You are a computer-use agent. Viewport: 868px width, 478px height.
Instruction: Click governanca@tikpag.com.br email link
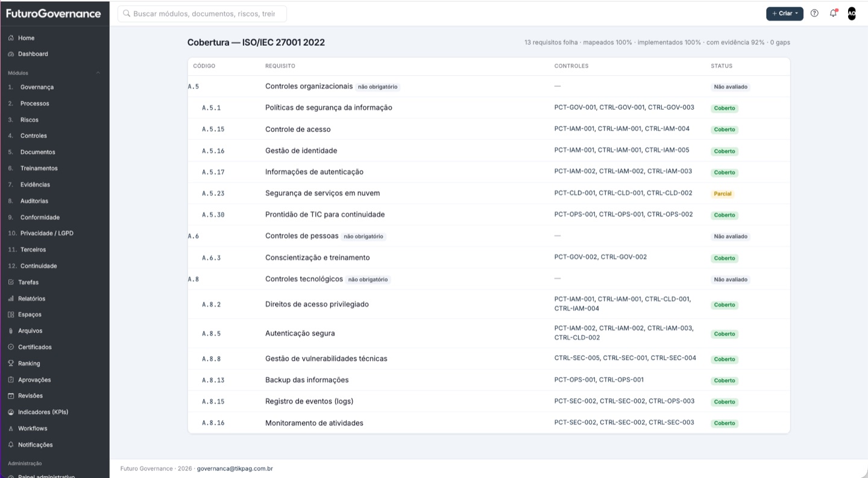click(x=235, y=468)
